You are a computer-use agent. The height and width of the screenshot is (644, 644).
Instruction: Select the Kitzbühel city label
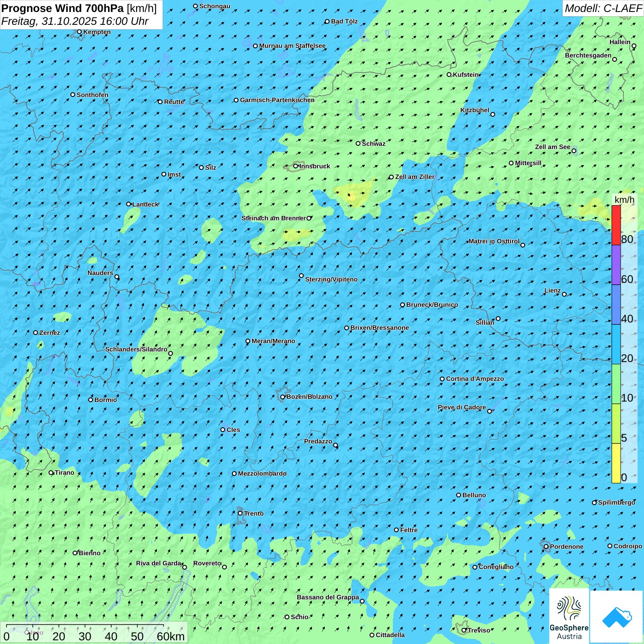click(x=475, y=110)
